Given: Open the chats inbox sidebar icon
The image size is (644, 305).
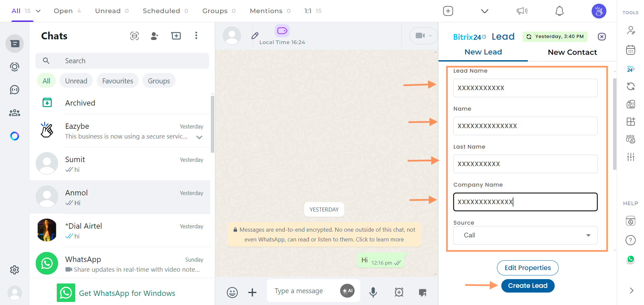Looking at the screenshot, I should (x=14, y=44).
